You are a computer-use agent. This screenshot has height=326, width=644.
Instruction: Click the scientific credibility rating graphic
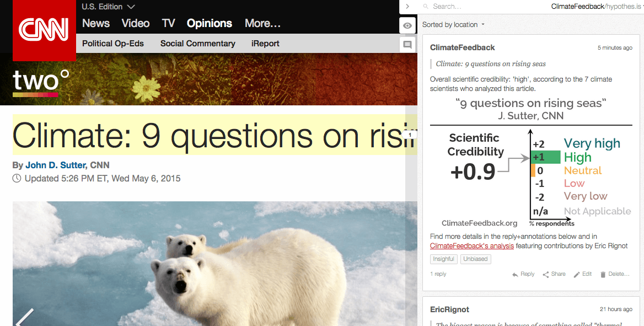coord(531,162)
